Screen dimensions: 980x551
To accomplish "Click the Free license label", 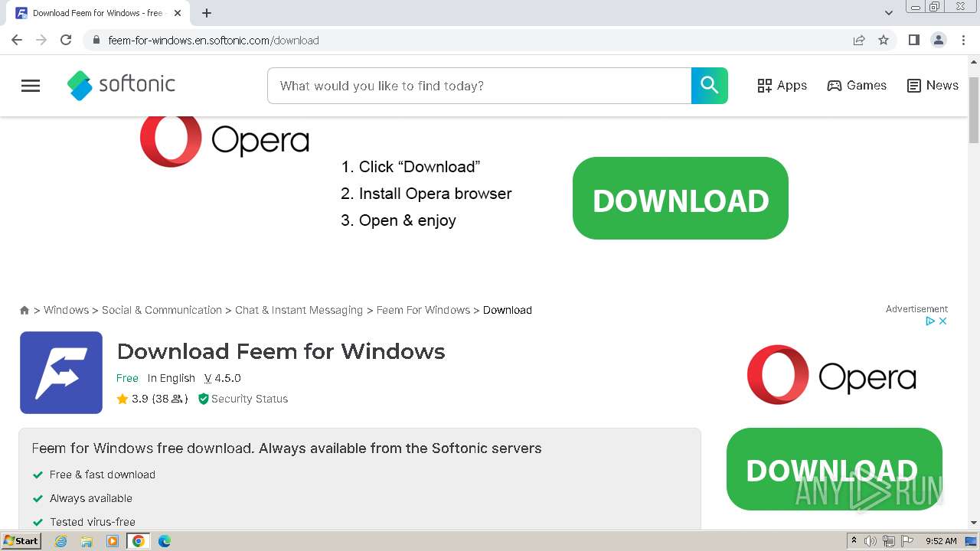I will (127, 378).
